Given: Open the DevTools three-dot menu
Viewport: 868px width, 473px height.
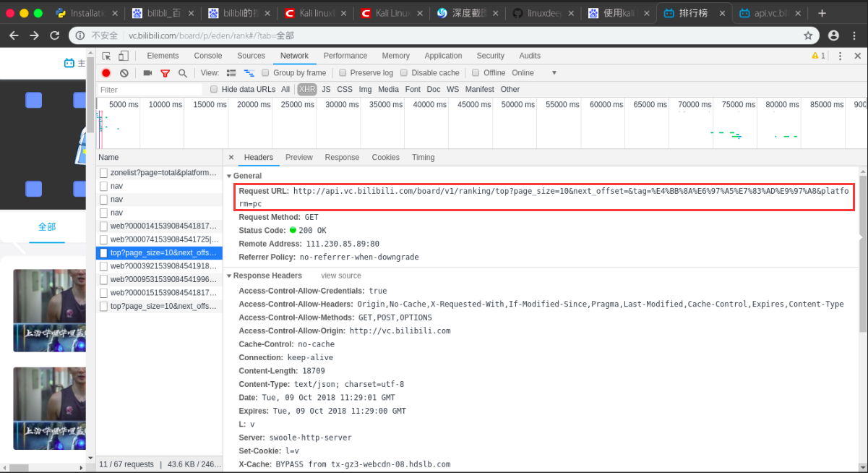Looking at the screenshot, I should pos(840,56).
